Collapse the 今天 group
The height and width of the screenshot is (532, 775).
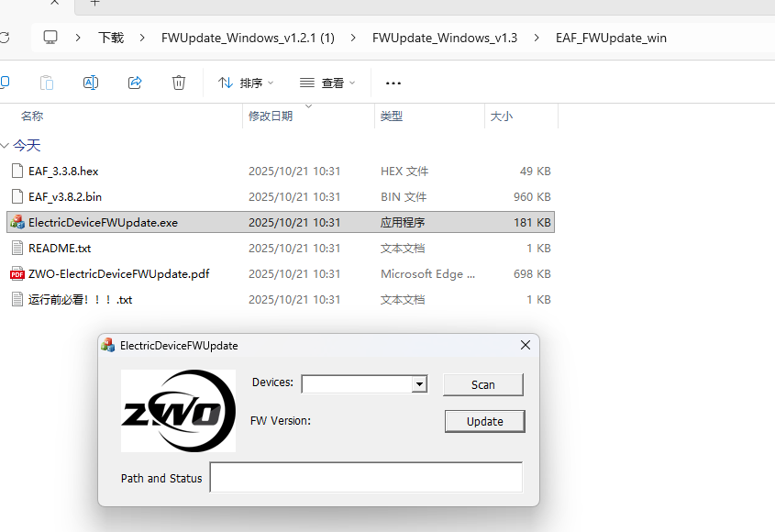6,145
